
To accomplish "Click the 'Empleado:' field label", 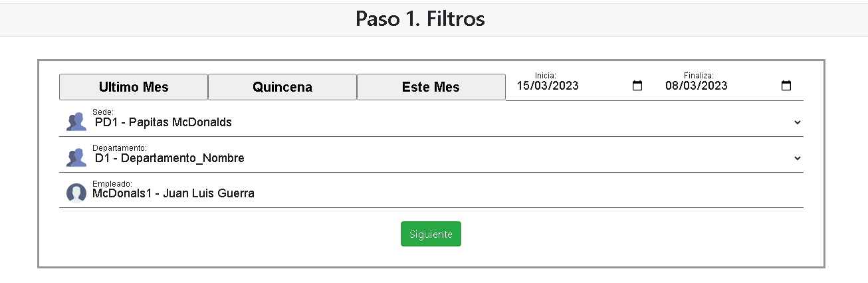I will point(112,183).
